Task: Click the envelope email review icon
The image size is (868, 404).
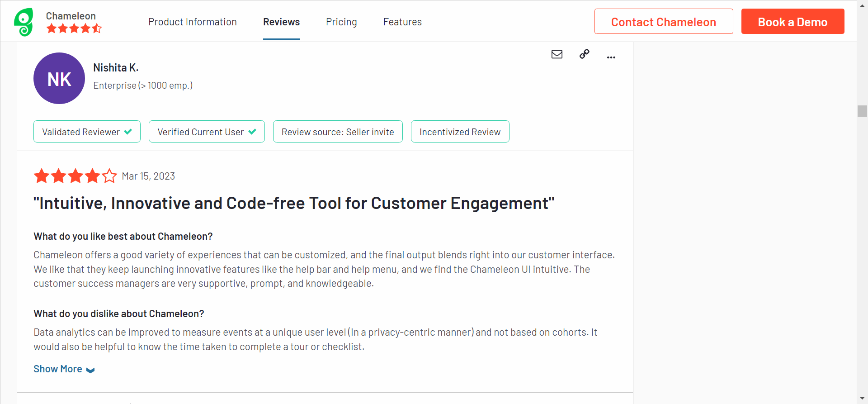Action: coord(557,54)
